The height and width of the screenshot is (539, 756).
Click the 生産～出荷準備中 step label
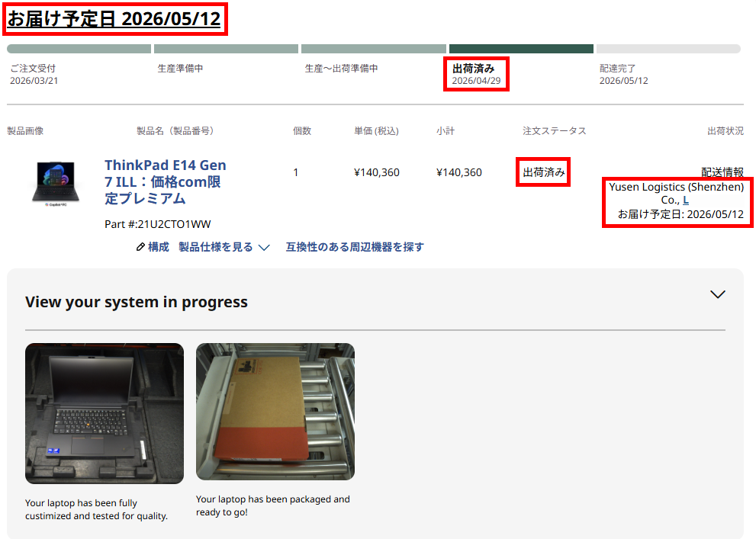pos(341,69)
